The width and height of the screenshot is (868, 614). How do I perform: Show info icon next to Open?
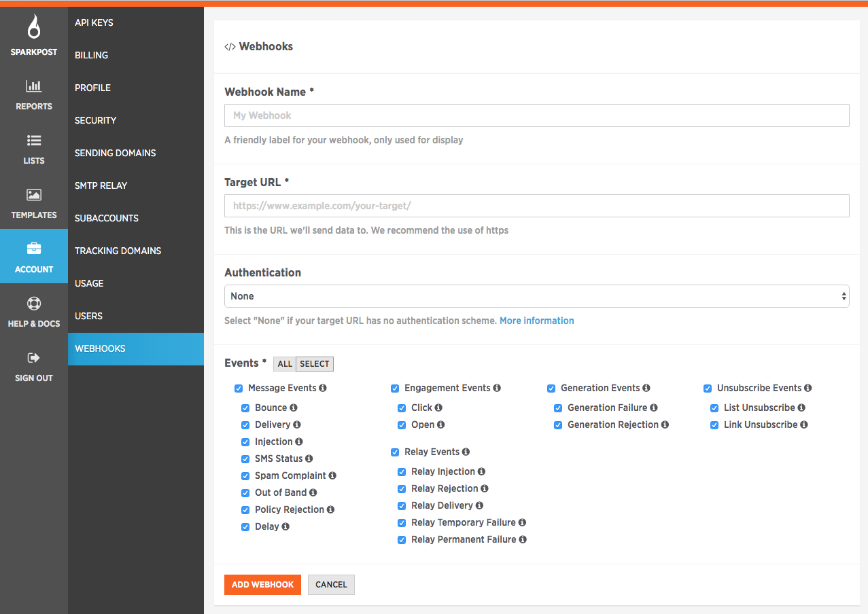click(441, 425)
